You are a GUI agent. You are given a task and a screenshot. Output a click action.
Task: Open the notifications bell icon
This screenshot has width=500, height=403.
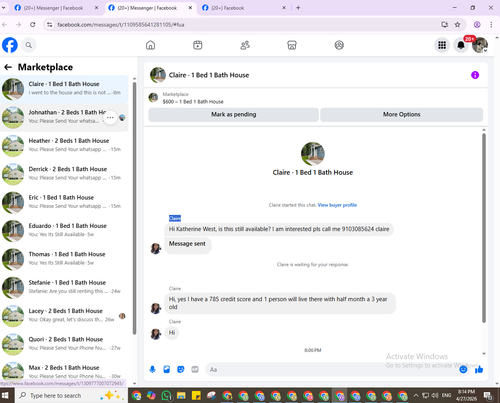coord(461,45)
